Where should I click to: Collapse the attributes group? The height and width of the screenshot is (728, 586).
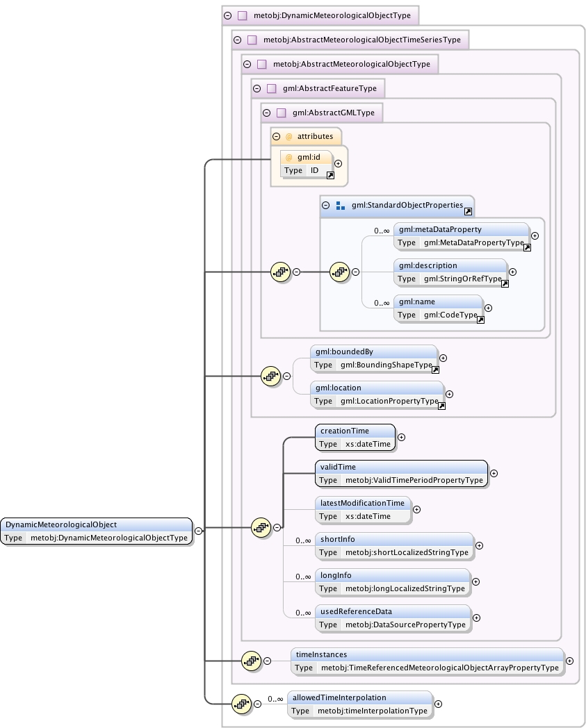pos(277,136)
